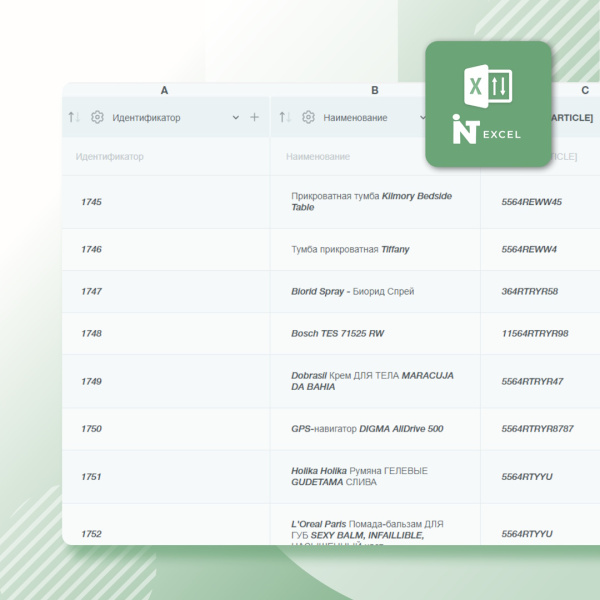Select the Bosch TES 71525 RW cell
Viewport: 600px width, 600px height.
(337, 333)
